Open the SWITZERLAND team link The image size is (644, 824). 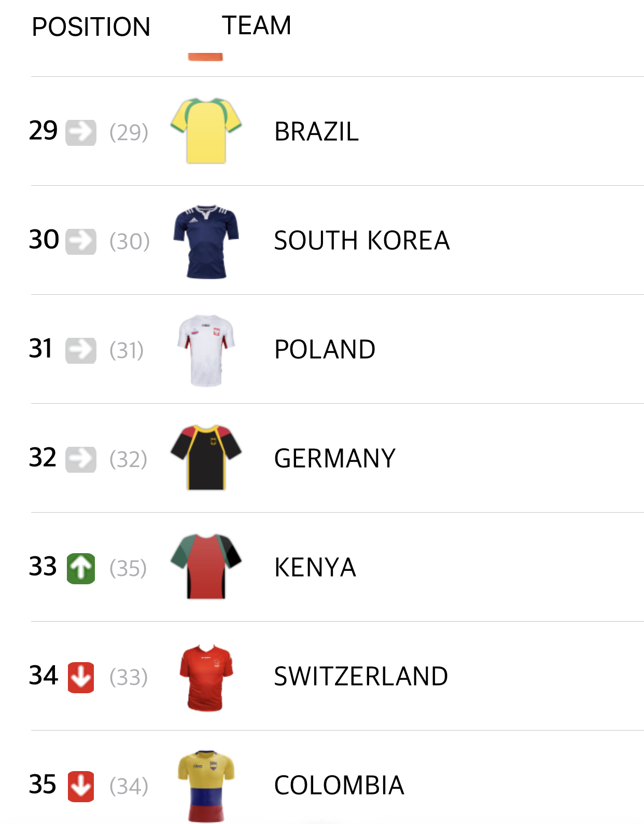361,677
